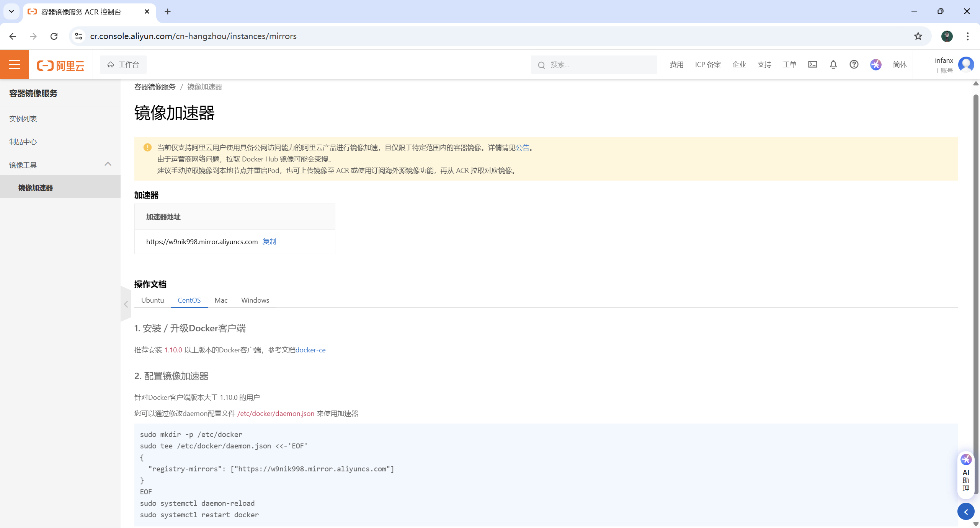
Task: Click the 'sudo mkdir -p /etc/docker' line
Action: pos(191,434)
